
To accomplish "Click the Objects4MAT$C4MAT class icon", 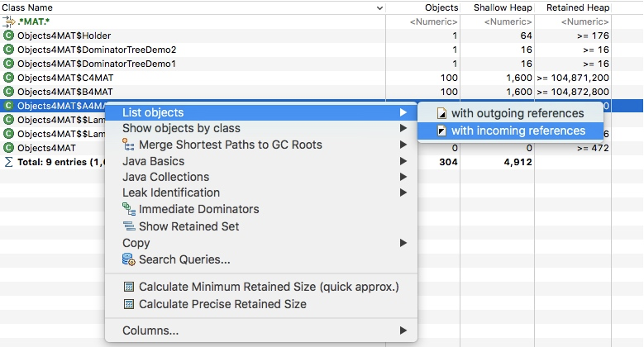I will click(9, 78).
